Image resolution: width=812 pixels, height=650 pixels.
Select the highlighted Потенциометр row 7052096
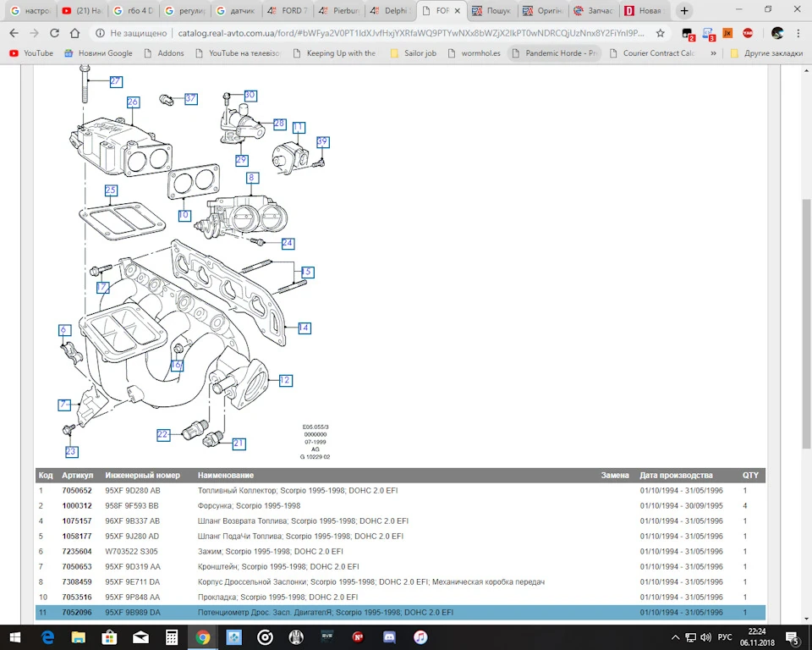tap(400, 612)
